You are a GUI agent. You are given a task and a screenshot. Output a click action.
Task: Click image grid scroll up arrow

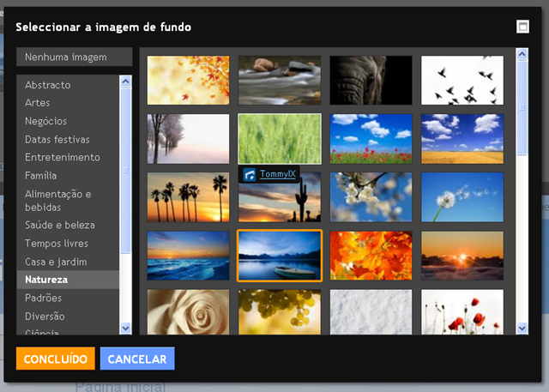522,54
